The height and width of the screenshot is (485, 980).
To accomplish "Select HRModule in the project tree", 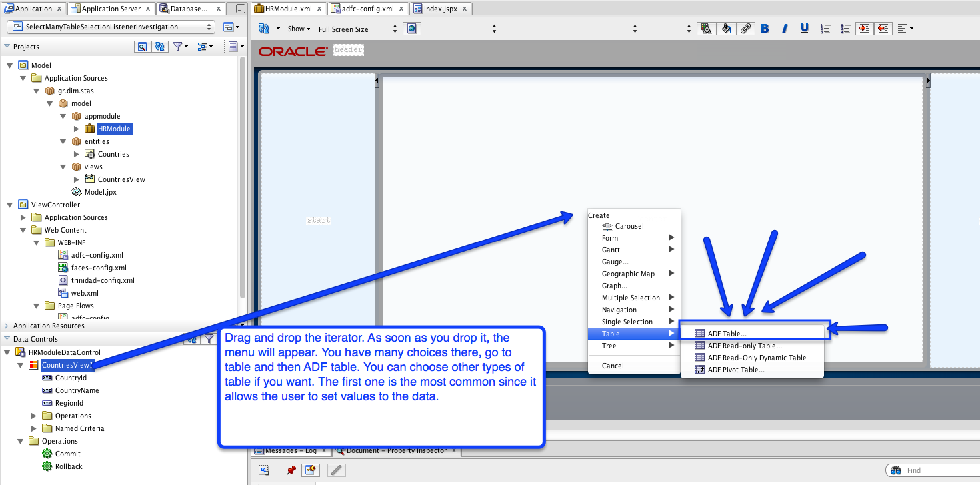I will tap(114, 129).
